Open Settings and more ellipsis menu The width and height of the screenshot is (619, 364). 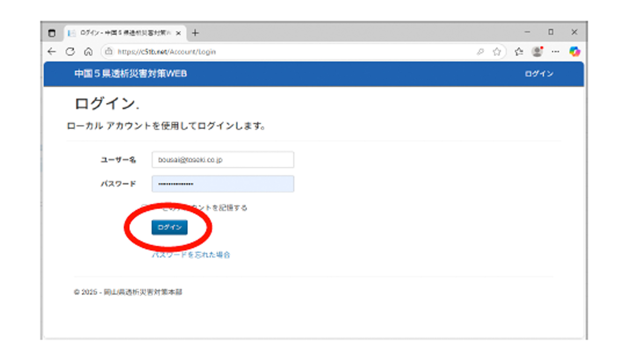tap(555, 52)
